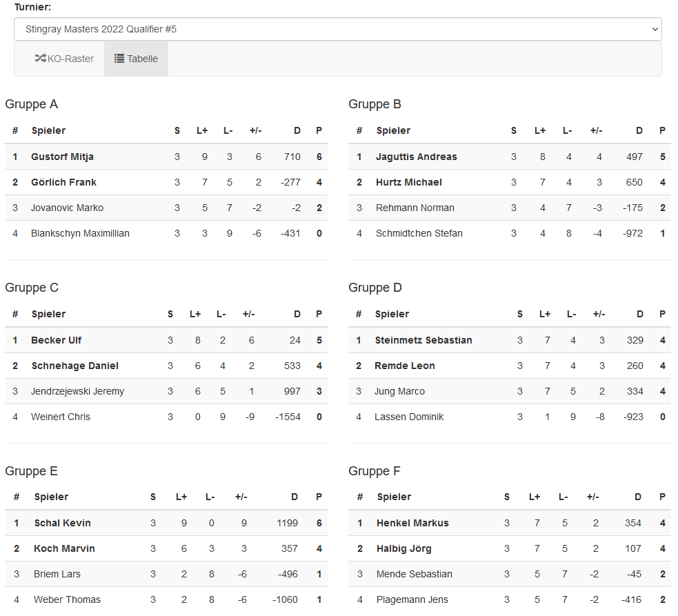678x616 pixels.
Task: Click Becker Ulf in Gruppe C
Action: coord(57,340)
